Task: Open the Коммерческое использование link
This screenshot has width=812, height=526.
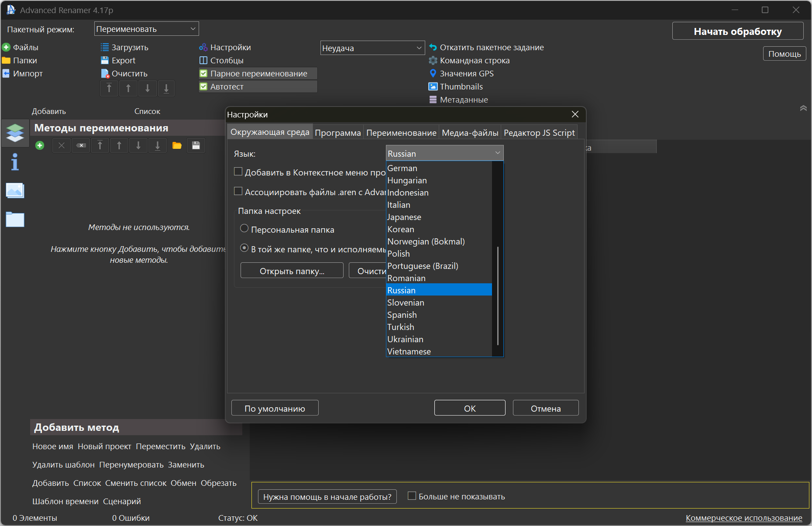Action: click(743, 518)
